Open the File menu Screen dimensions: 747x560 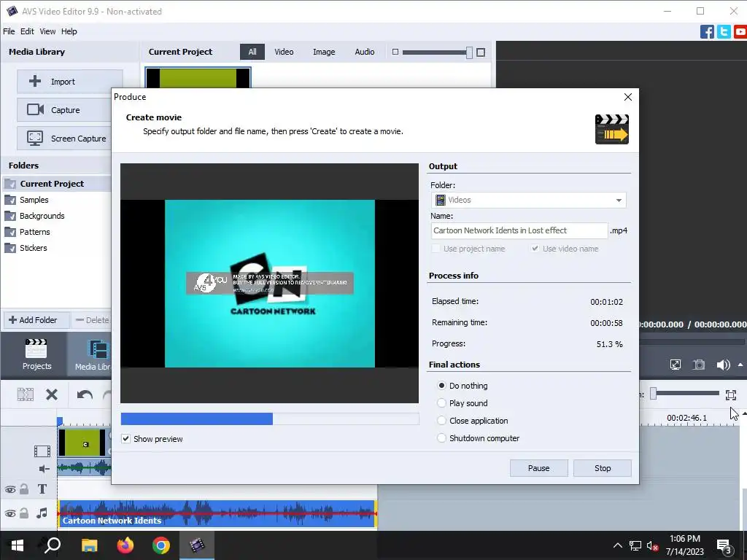pos(9,31)
